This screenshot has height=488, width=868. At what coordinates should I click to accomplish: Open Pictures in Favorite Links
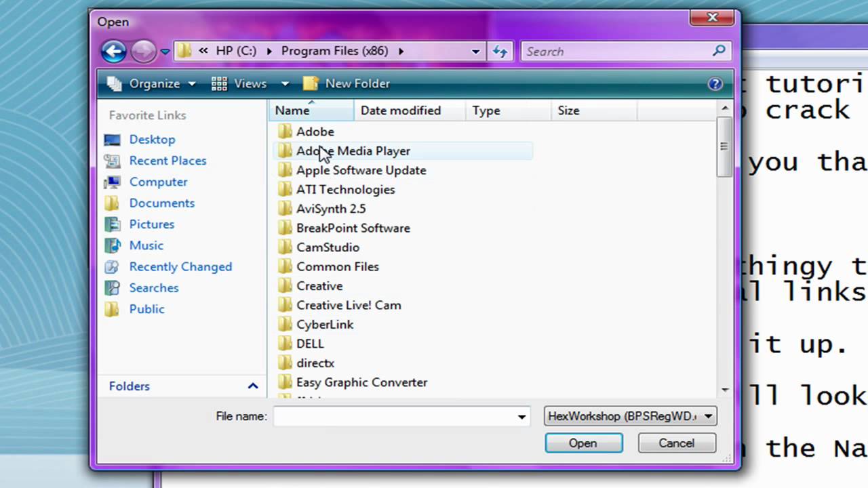click(151, 224)
